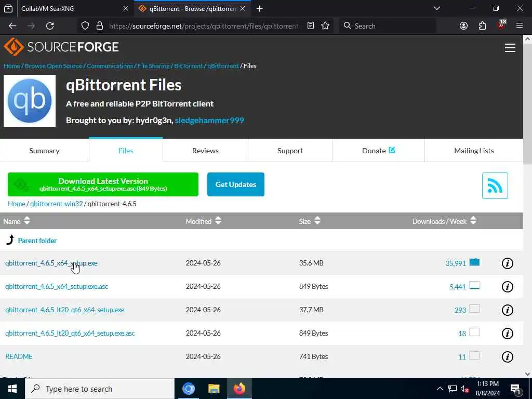Click 35,991 weekly downloads count
The width and height of the screenshot is (532, 399).
(455, 263)
